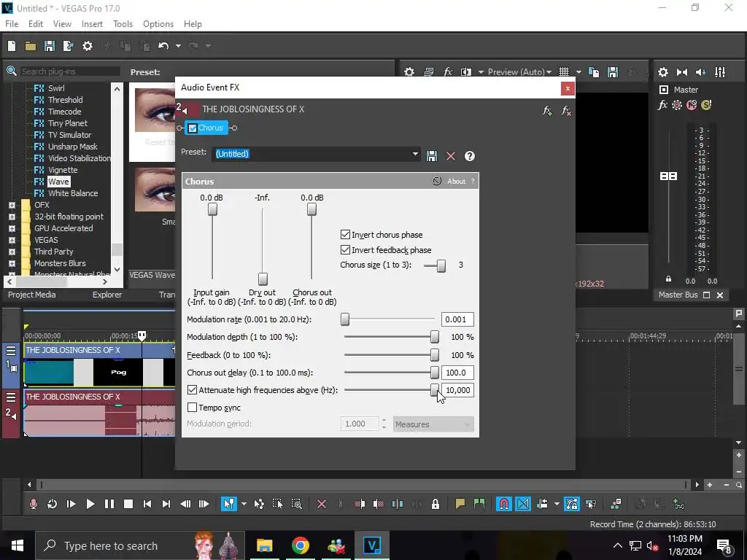The image size is (747, 560).
Task: Go to start transport icon
Action: click(x=147, y=504)
